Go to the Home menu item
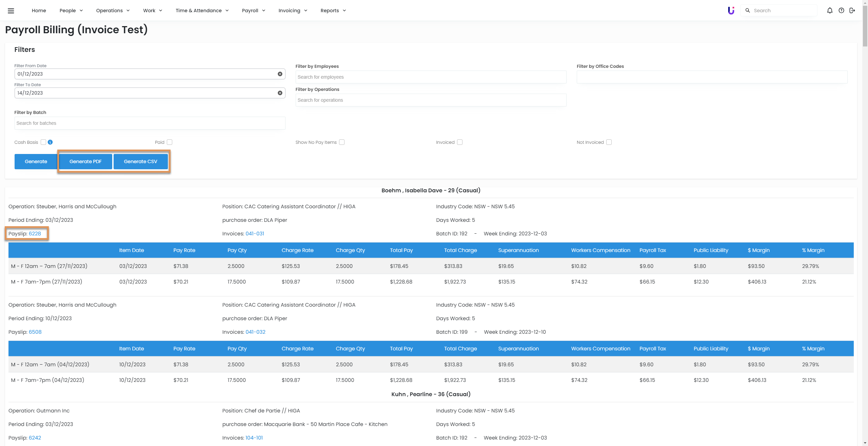Image resolution: width=868 pixels, height=446 pixels. [x=39, y=11]
